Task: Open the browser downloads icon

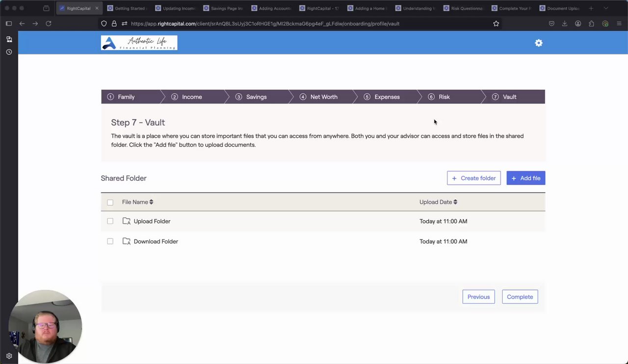Action: click(x=565, y=24)
